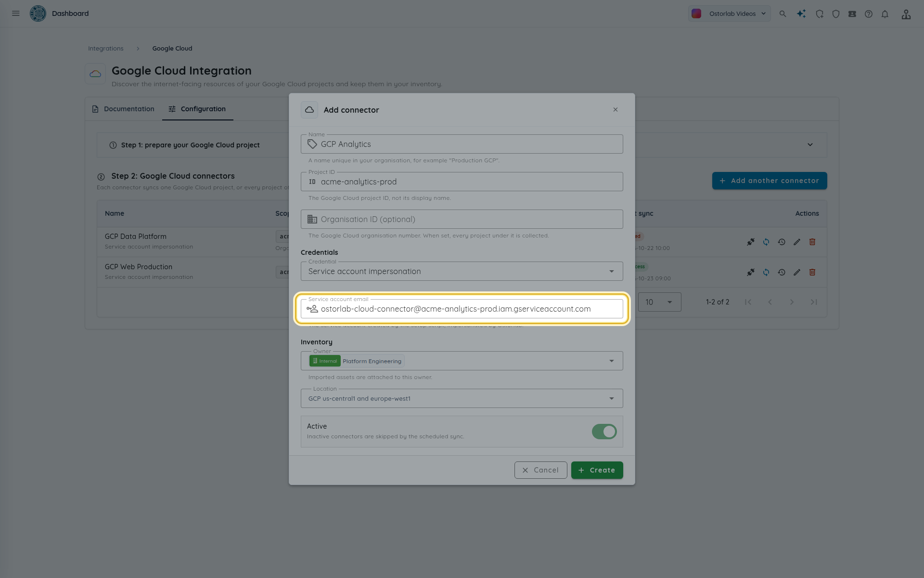Screen dimensions: 924x578
Task: Go to the last page of connectors
Action: pos(814,302)
